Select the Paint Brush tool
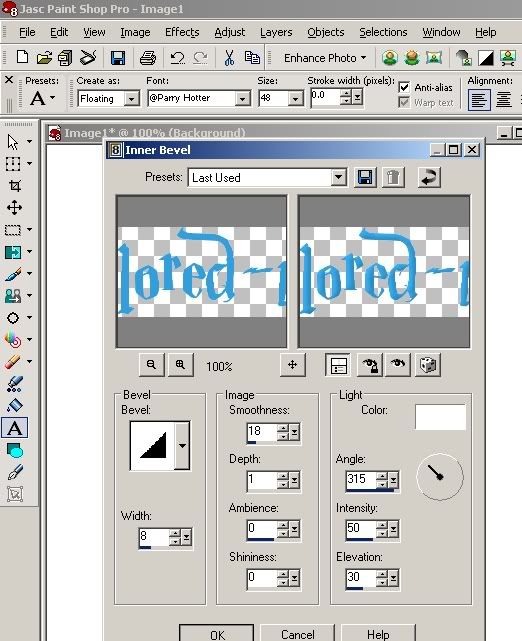Viewport: 522px width, 641px height. coord(13,274)
